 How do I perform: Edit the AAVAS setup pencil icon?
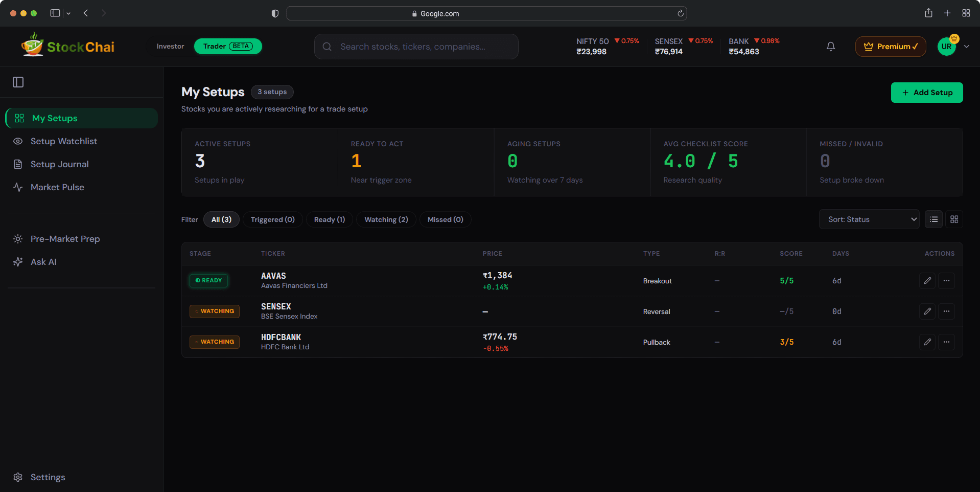(927, 281)
